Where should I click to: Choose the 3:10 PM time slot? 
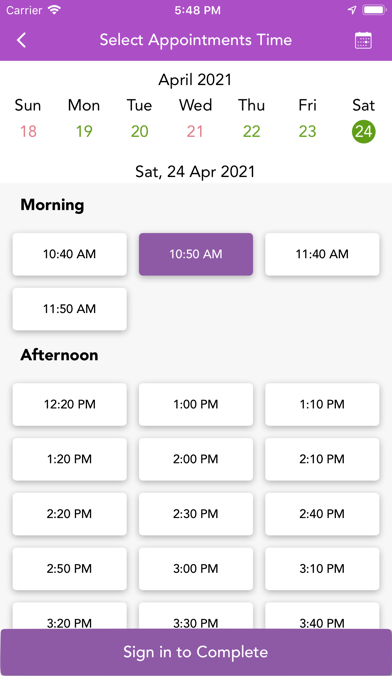tap(322, 569)
